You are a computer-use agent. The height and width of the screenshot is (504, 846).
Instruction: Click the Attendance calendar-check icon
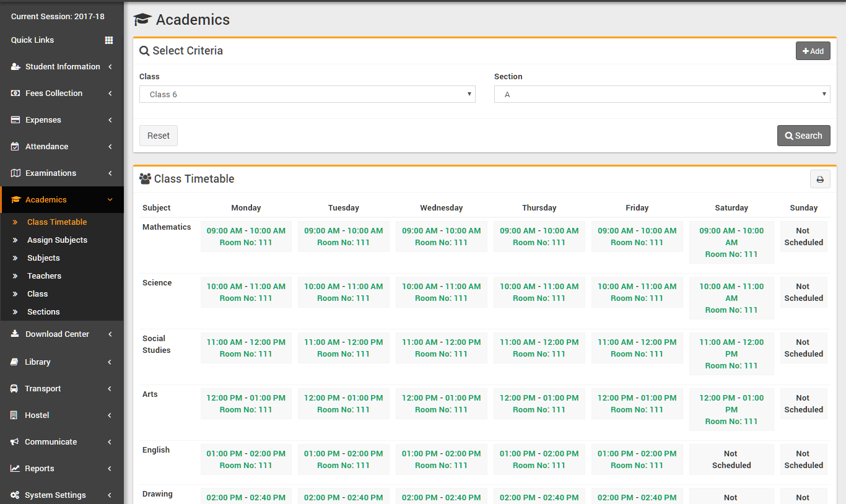(15, 147)
